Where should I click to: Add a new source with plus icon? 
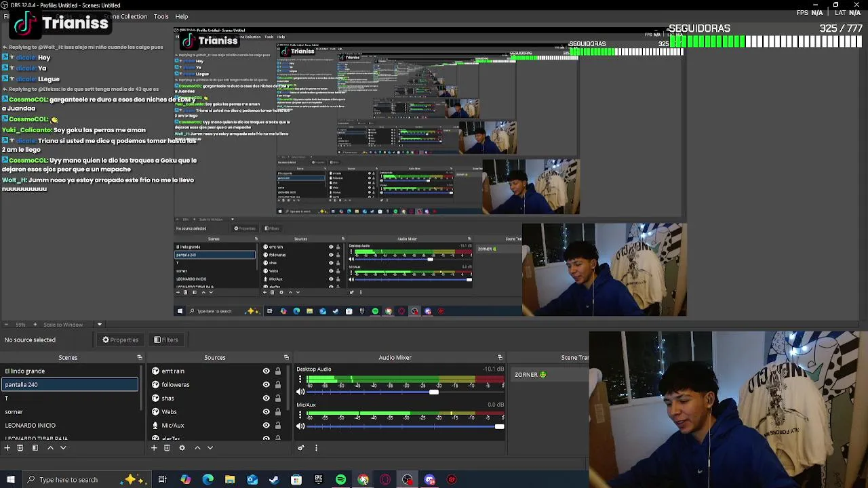click(x=154, y=447)
